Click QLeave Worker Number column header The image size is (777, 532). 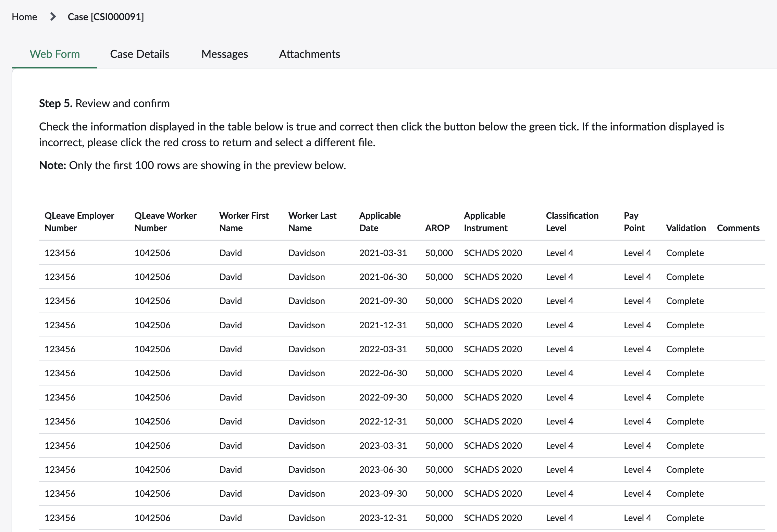pos(165,221)
